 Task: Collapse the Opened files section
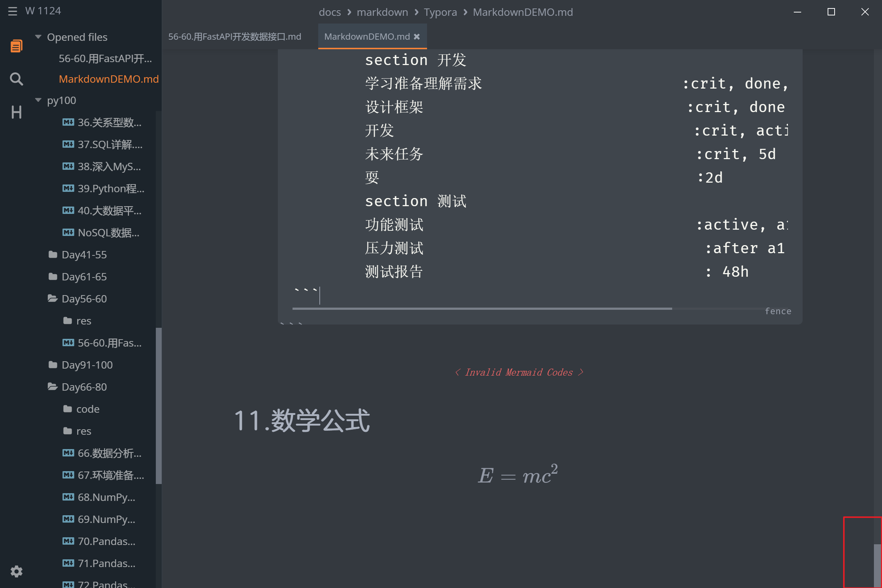(x=38, y=36)
